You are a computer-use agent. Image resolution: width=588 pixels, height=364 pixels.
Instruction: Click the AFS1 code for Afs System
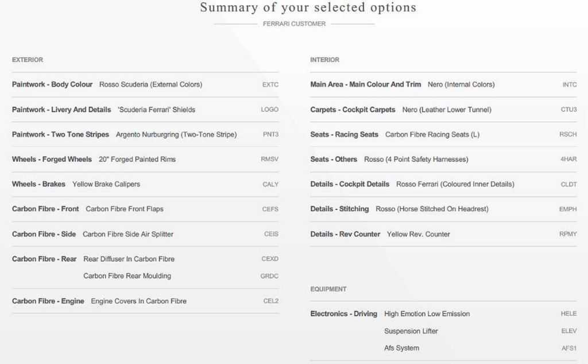[569, 348]
